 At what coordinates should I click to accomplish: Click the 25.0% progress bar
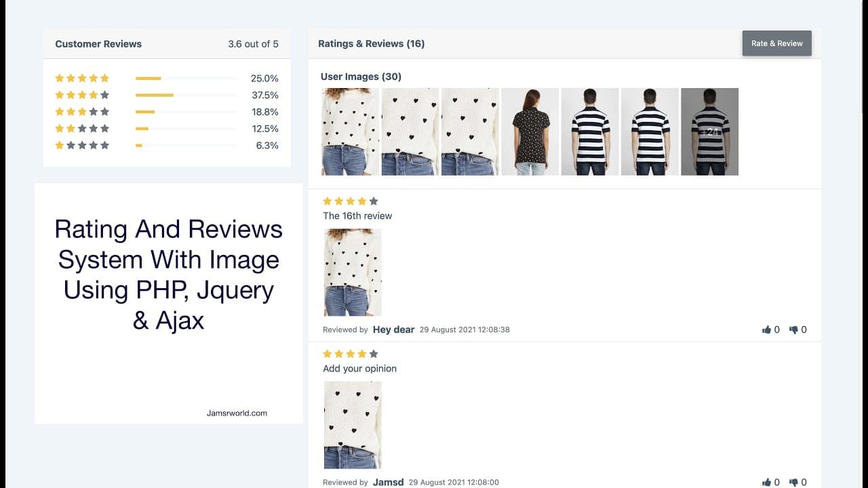[x=186, y=79]
